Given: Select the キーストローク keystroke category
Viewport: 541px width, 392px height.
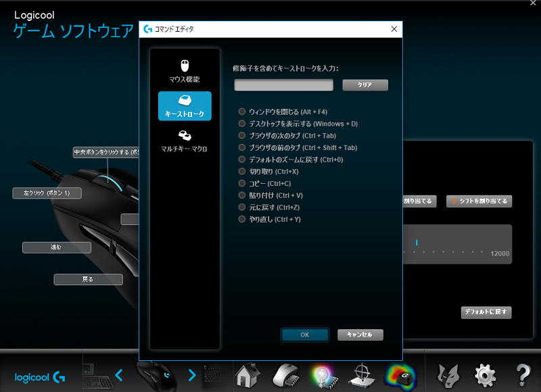Looking at the screenshot, I should coord(185,106).
